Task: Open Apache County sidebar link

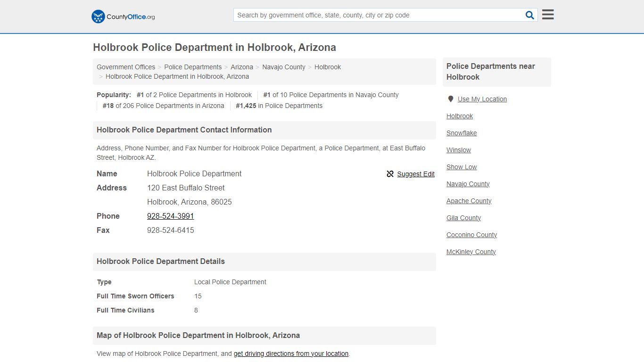Action: 469,201
